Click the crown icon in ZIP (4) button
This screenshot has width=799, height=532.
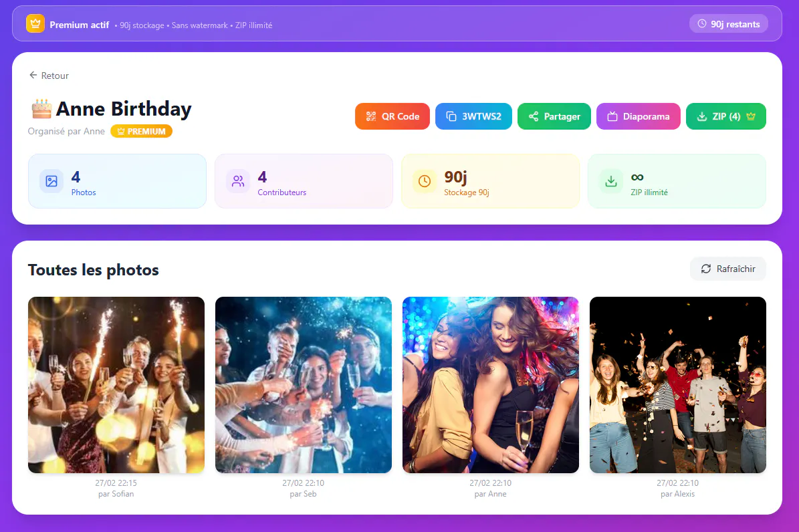pos(751,116)
